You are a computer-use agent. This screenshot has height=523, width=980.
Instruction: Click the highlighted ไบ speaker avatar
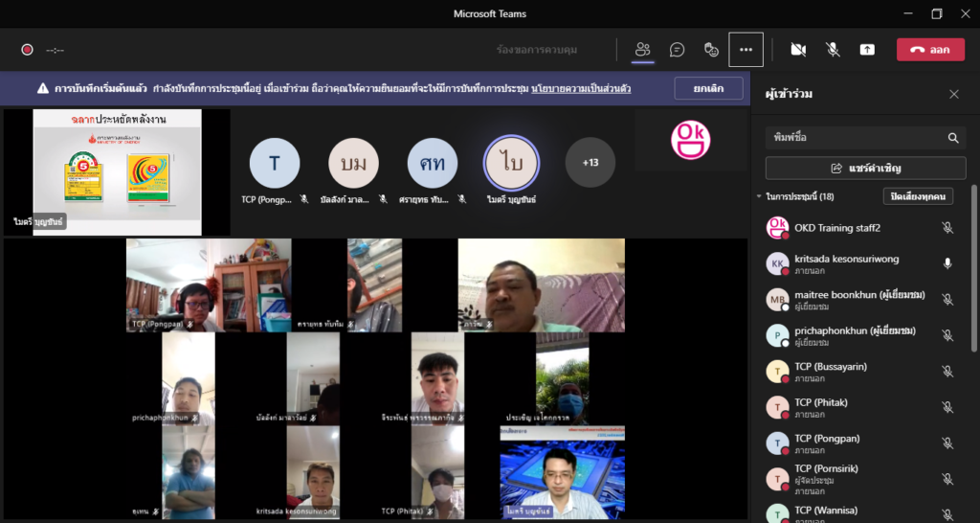[x=512, y=163]
